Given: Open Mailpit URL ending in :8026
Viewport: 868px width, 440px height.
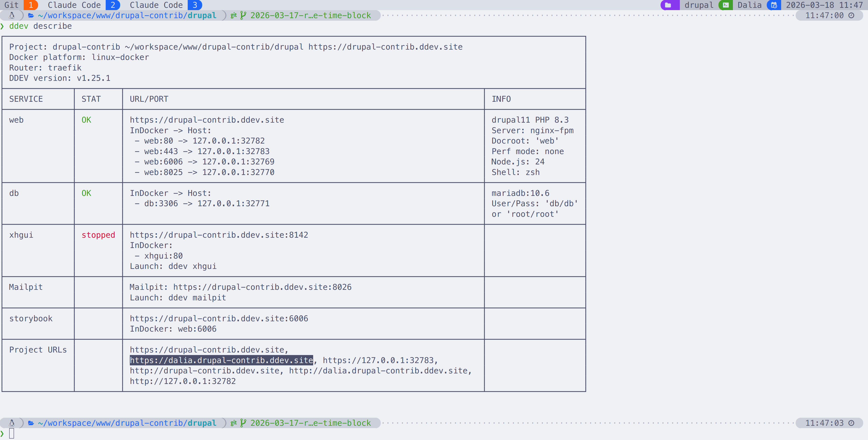Looking at the screenshot, I should (262, 287).
